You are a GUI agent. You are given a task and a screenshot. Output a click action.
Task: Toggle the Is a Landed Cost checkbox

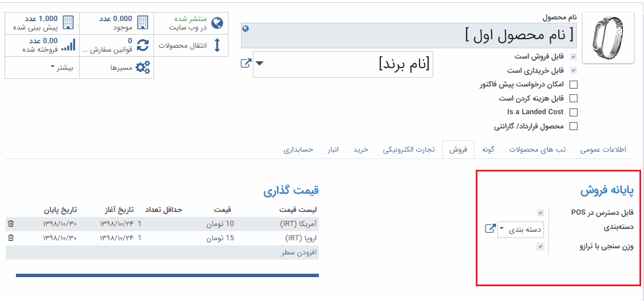coord(574,112)
